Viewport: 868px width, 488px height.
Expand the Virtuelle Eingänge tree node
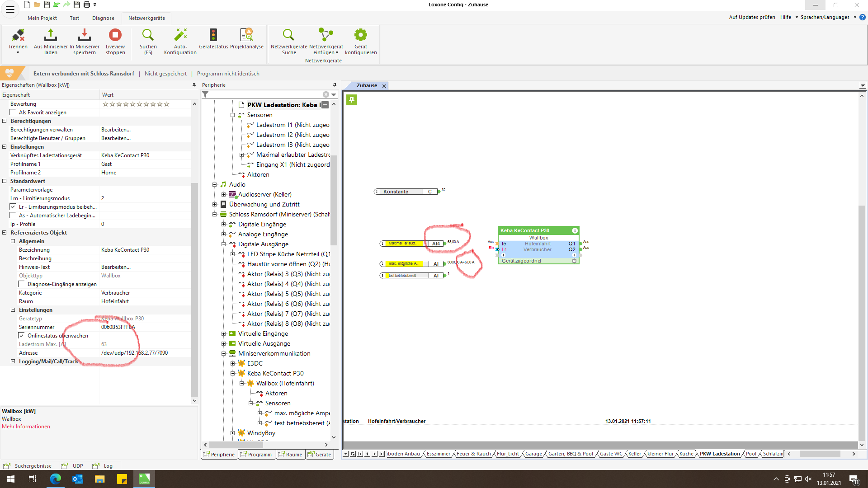(223, 334)
